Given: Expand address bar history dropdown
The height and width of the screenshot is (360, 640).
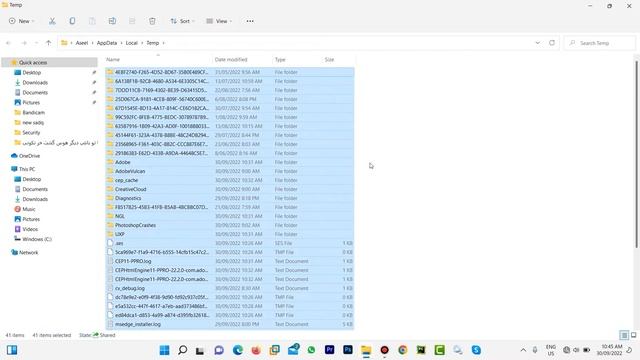Looking at the screenshot, I should coord(538,43).
